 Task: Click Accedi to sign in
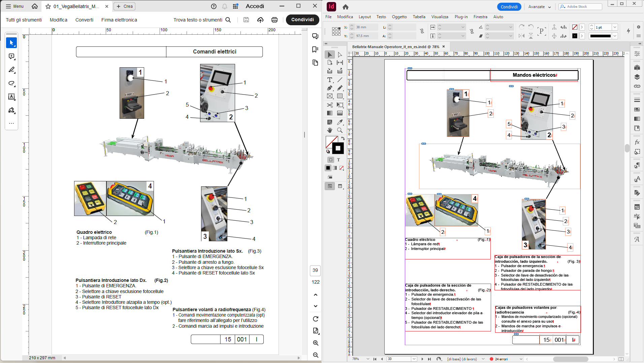click(255, 6)
